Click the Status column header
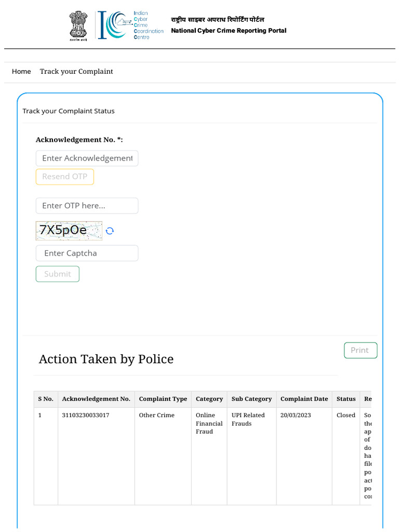The height and width of the screenshot is (532, 399). click(x=346, y=399)
